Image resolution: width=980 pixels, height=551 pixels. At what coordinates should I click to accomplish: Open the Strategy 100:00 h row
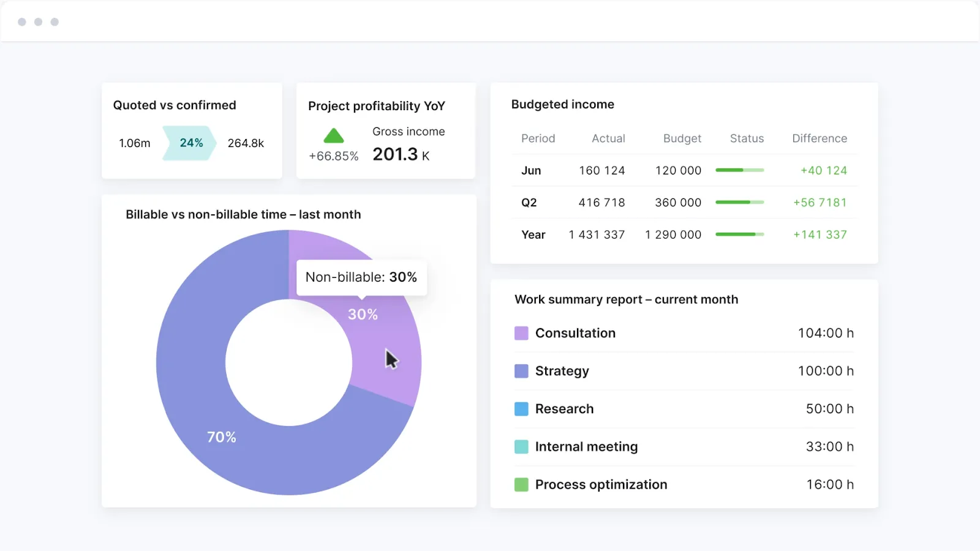[684, 371]
